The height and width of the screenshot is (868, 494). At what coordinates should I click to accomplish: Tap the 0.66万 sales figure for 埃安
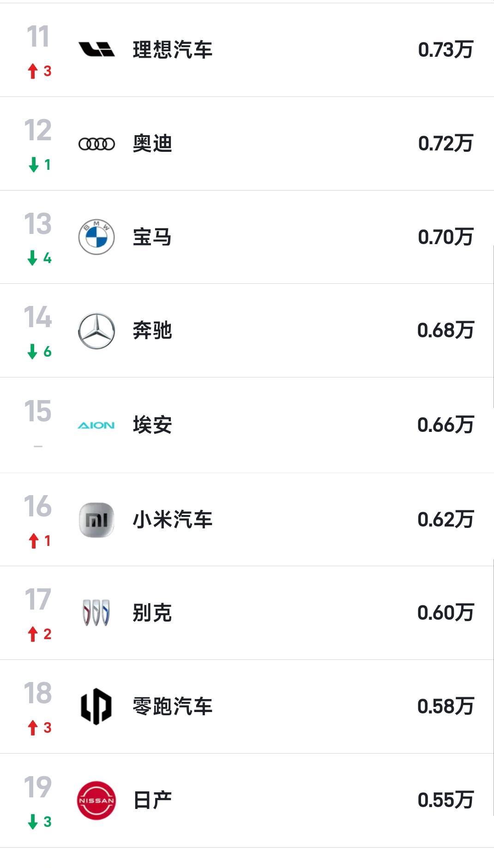[x=445, y=425]
